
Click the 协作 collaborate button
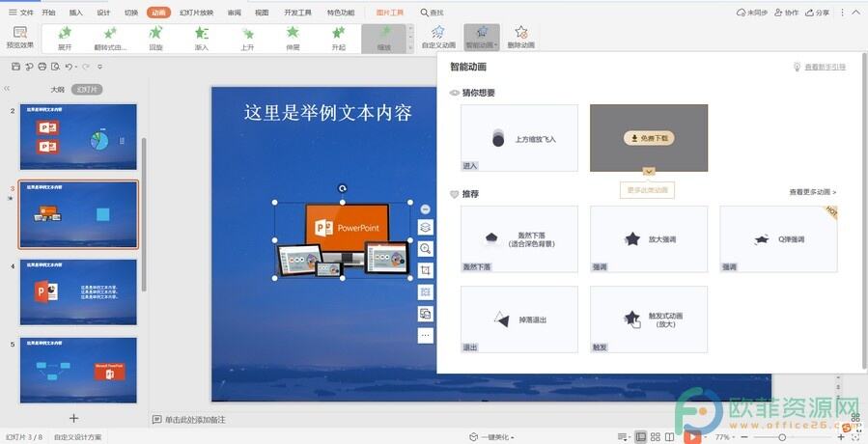click(x=787, y=13)
